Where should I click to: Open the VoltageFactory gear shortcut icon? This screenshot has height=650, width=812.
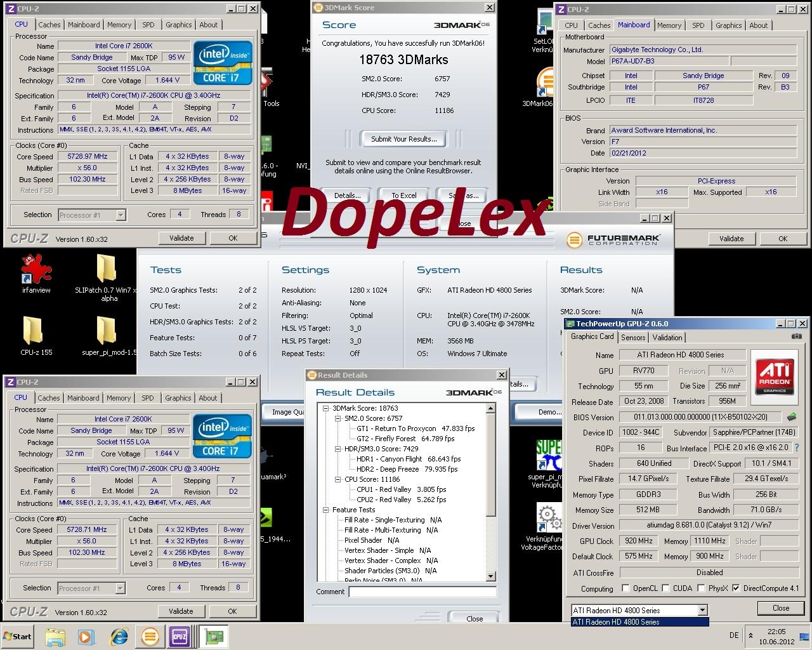[549, 518]
